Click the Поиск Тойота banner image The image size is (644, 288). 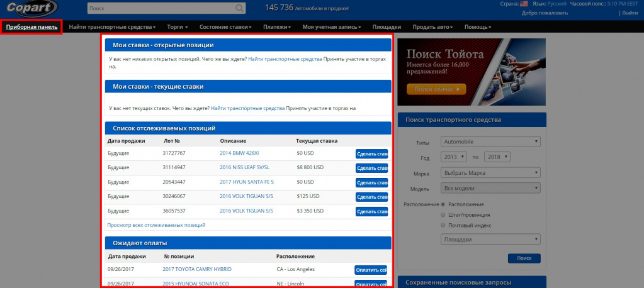pos(472,72)
